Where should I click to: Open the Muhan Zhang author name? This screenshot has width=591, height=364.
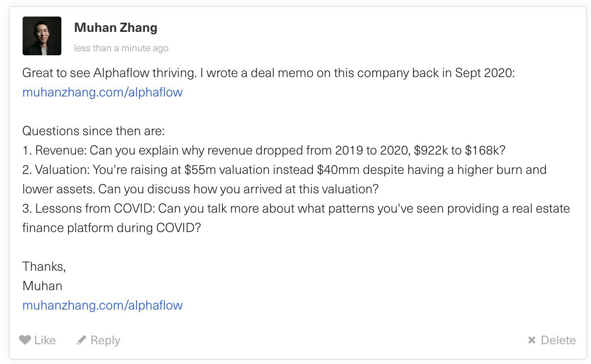pyautogui.click(x=116, y=27)
